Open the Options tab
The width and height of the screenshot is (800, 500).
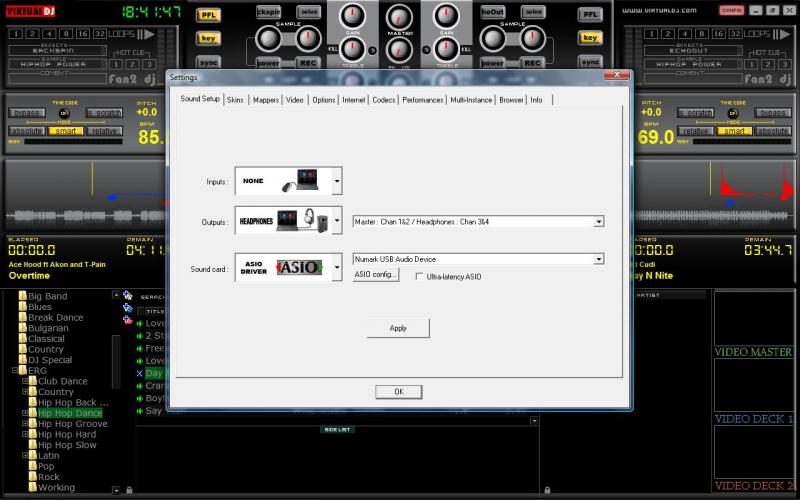(323, 100)
